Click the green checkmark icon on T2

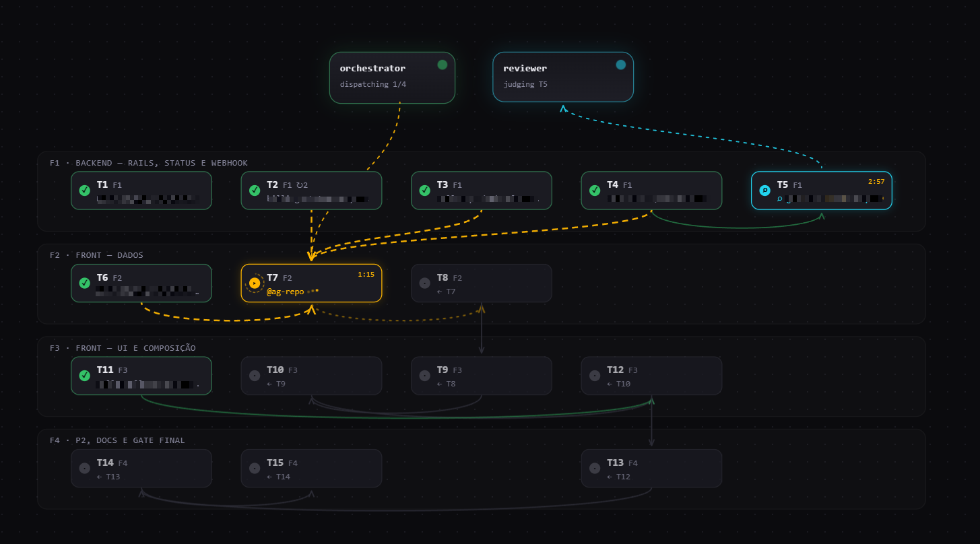click(255, 191)
